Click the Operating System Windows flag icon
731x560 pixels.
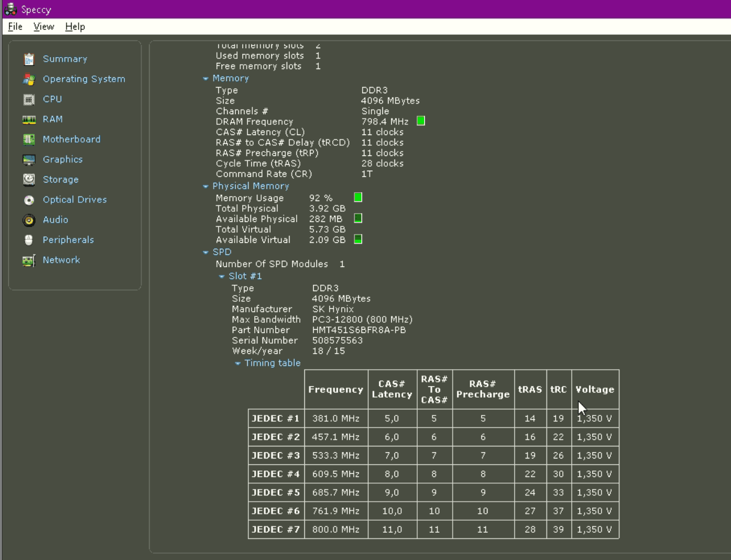[29, 79]
